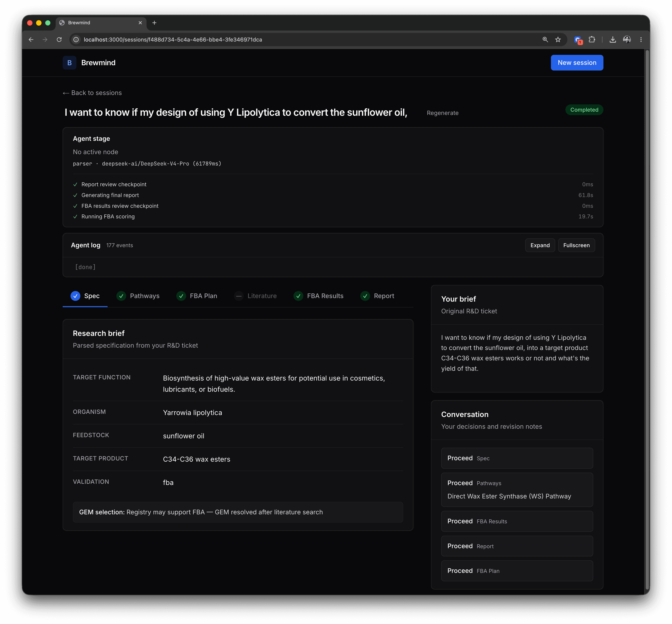Screen dimensions: 672x624
Task: Click the 61.8s duration value
Action: click(x=586, y=195)
